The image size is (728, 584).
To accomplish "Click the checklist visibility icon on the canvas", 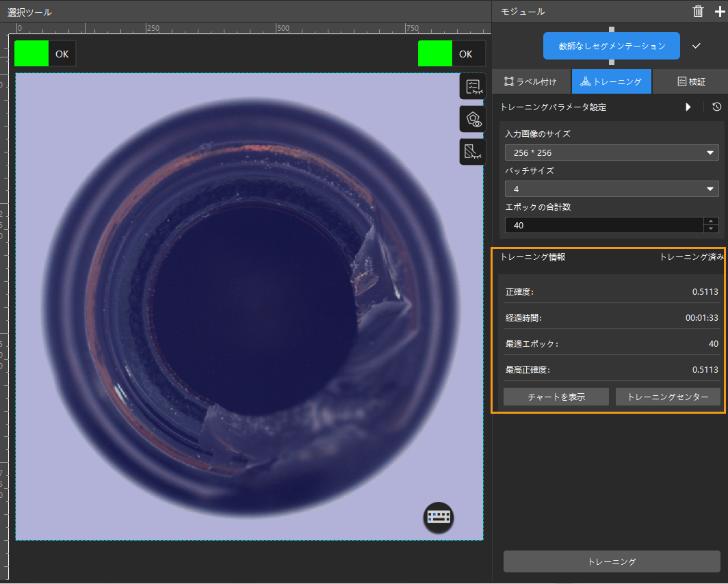I will (473, 86).
